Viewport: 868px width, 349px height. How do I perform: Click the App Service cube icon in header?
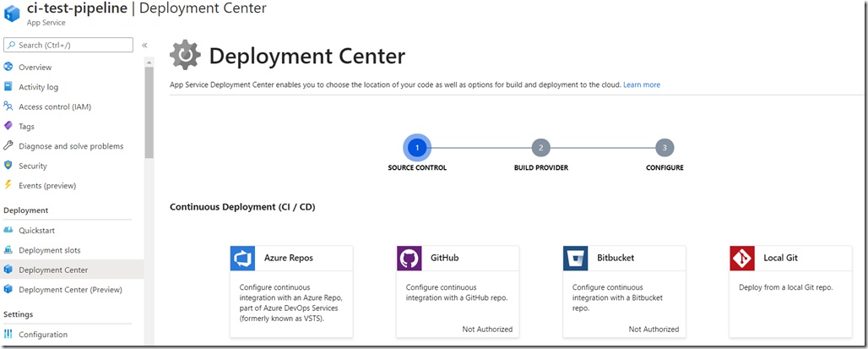point(12,14)
